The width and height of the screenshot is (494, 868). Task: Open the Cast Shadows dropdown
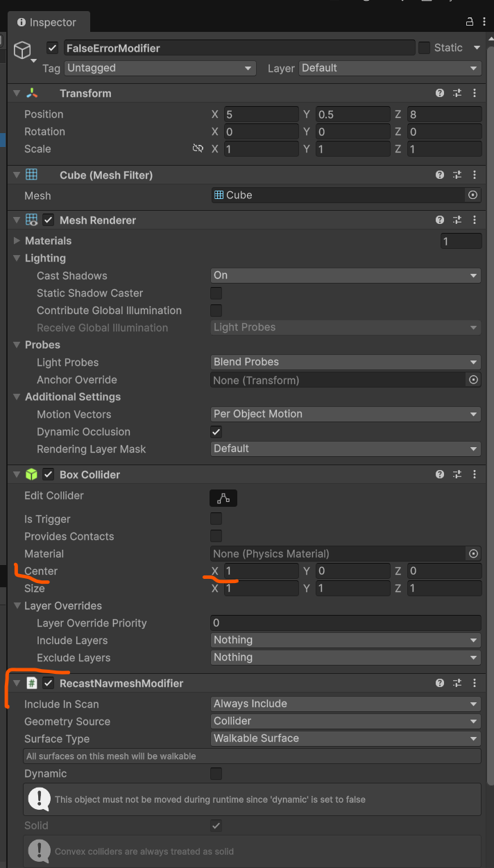point(346,275)
